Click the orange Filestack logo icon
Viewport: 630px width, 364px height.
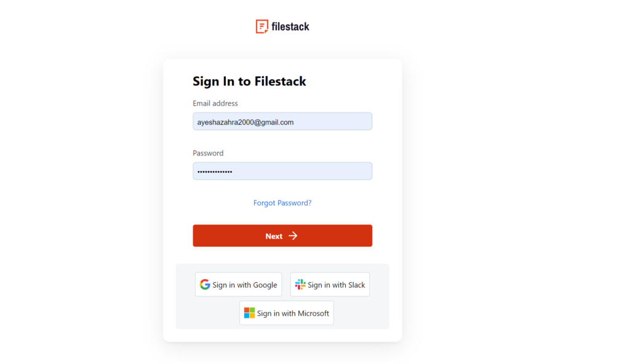coord(262,26)
